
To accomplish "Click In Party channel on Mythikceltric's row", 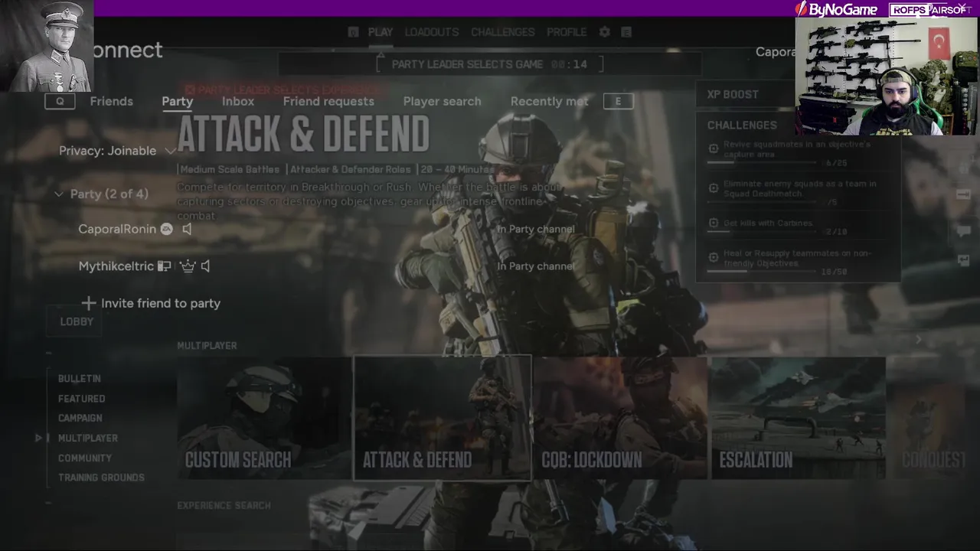I will pyautogui.click(x=535, y=266).
